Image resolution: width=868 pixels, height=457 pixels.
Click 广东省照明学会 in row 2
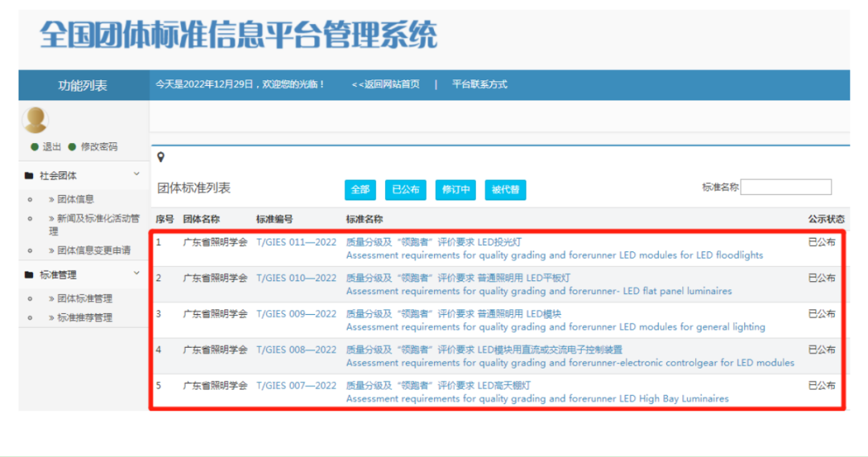[x=215, y=278]
